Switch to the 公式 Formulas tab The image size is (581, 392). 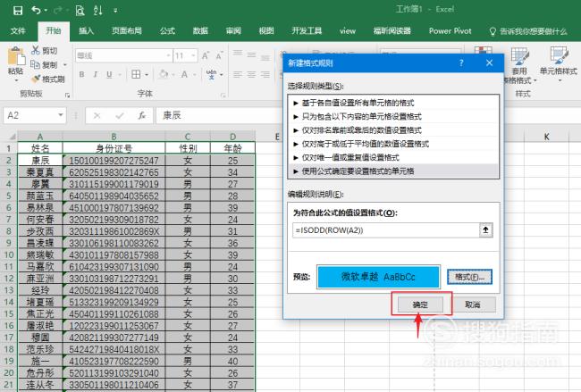167,31
